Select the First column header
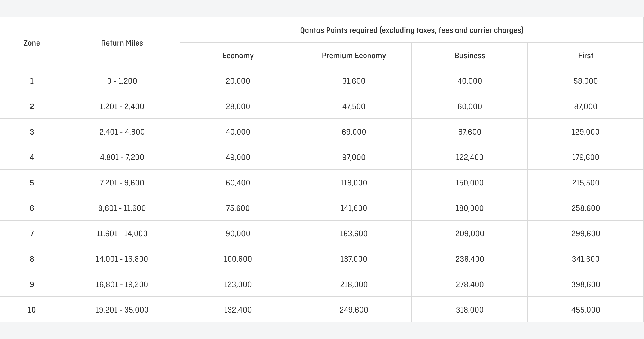644x339 pixels. pos(585,56)
